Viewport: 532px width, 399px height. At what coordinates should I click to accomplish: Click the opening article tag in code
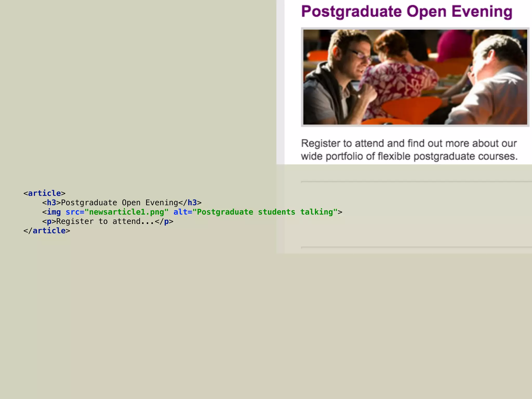pyautogui.click(x=44, y=193)
